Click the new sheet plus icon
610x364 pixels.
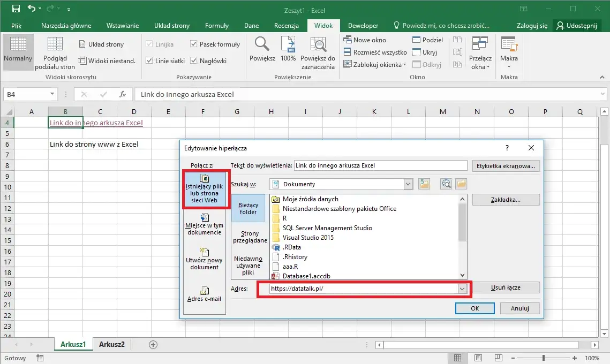coord(153,345)
